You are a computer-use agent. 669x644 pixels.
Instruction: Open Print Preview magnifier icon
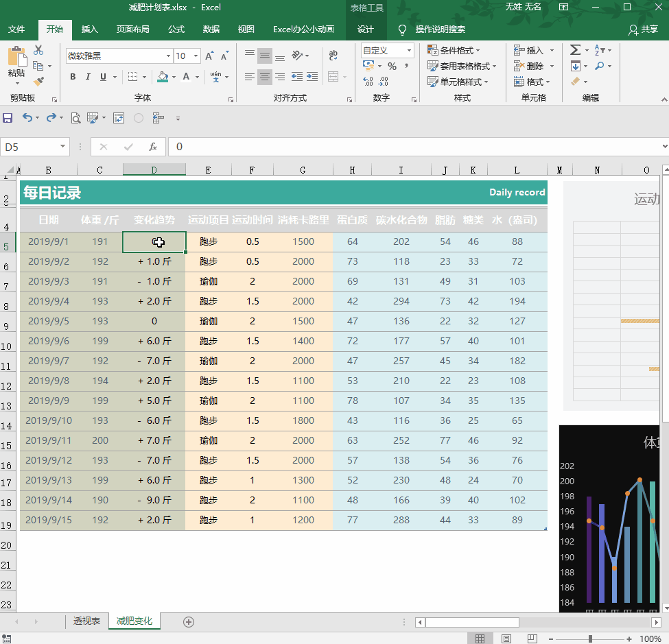pos(75,118)
